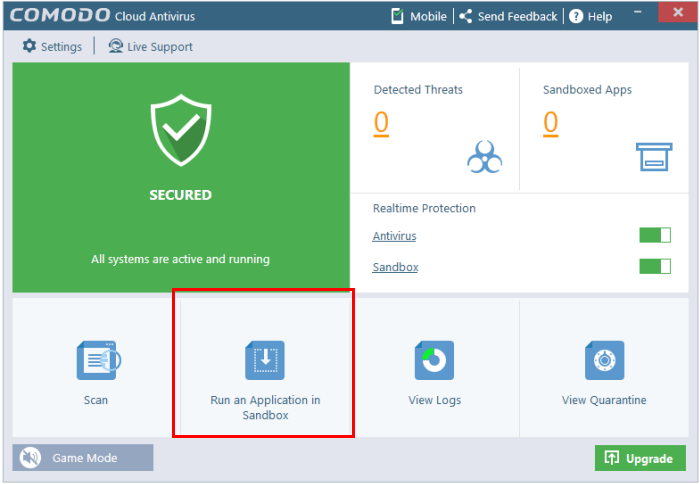Click the Sandboxed Apps heading

[x=587, y=89]
